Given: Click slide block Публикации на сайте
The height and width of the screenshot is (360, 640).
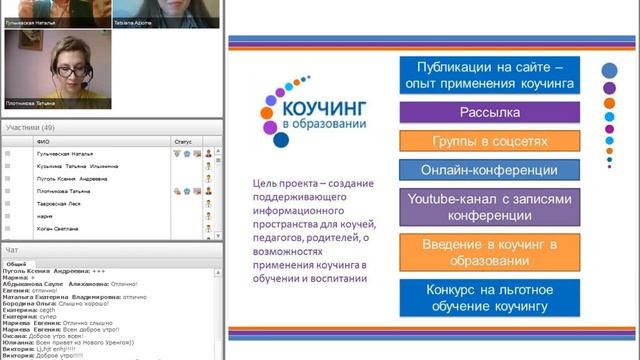Looking at the screenshot, I should tap(489, 75).
